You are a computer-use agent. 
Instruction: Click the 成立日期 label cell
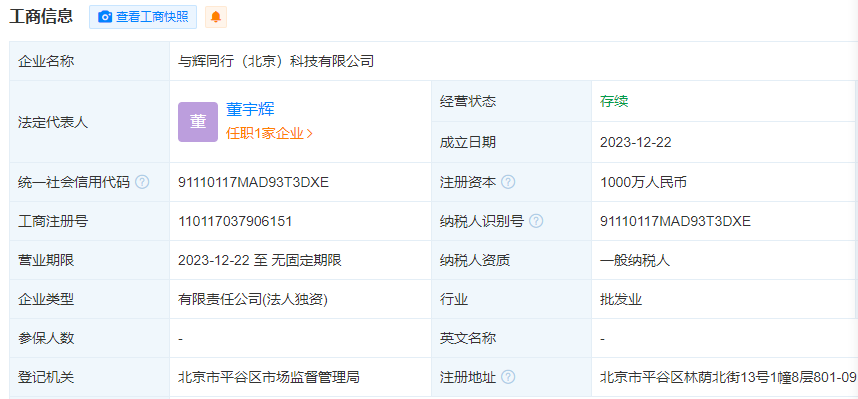tap(512, 142)
